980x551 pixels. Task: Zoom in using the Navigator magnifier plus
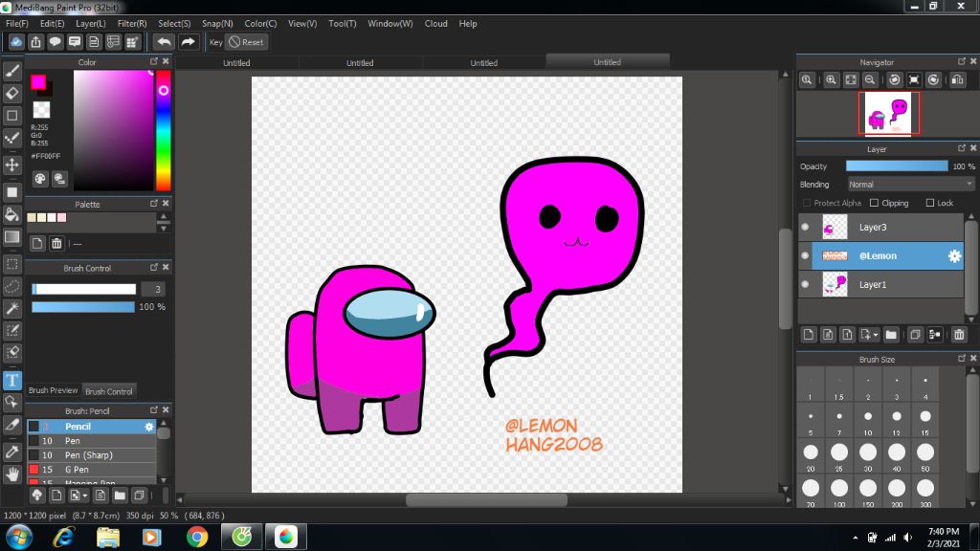tap(831, 80)
